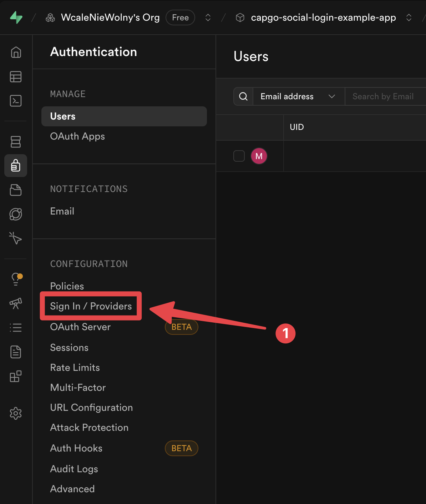The width and height of the screenshot is (426, 504).
Task: Open the Reports telescope icon
Action: click(x=16, y=303)
